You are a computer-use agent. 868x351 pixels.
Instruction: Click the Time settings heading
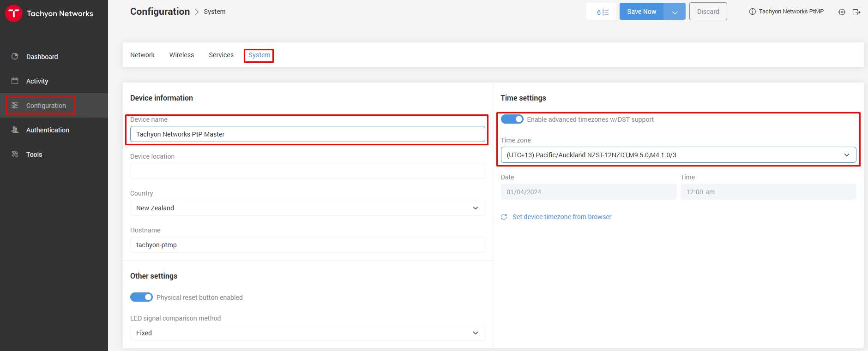coord(523,98)
